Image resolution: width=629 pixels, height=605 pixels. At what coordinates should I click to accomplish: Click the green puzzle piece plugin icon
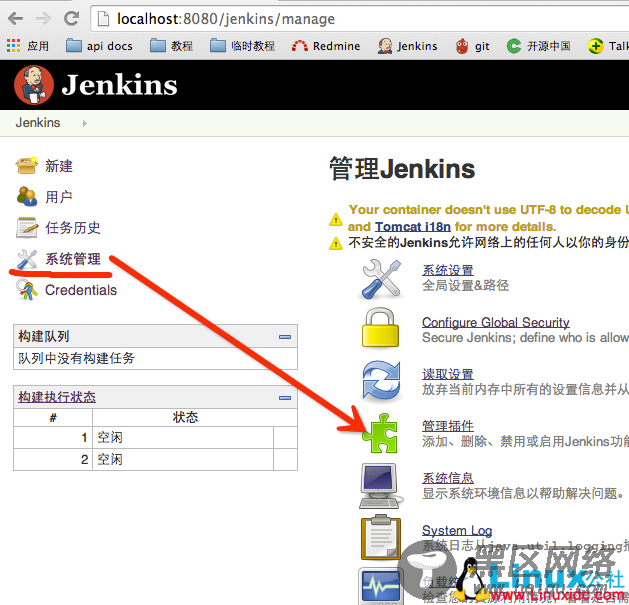(380, 433)
